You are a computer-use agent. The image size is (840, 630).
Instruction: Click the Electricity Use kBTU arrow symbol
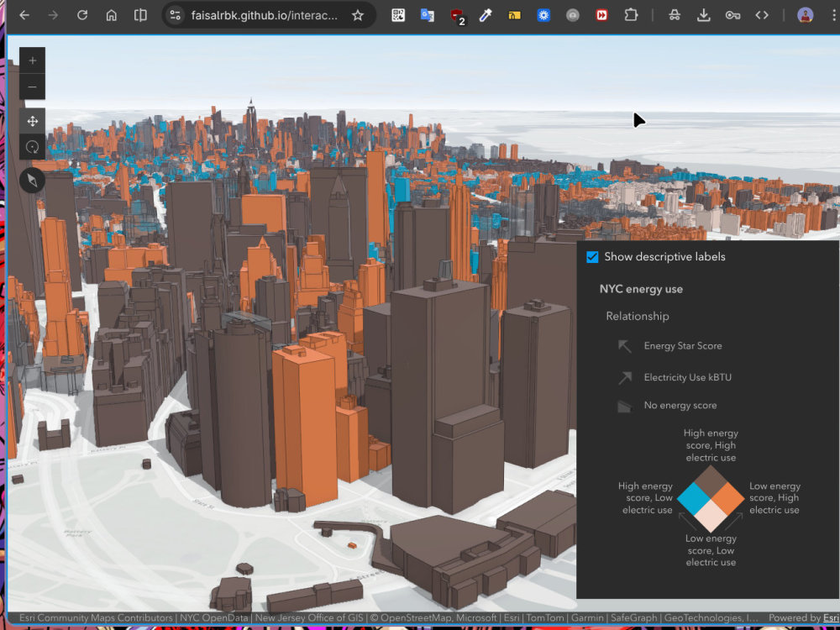[x=625, y=378]
